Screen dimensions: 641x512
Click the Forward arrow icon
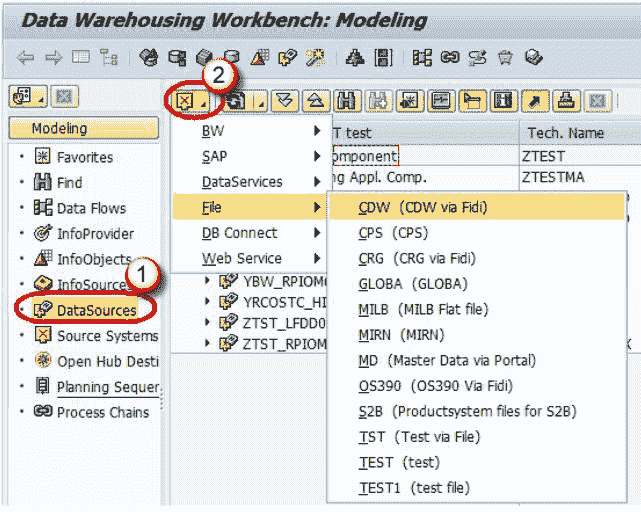(53, 57)
